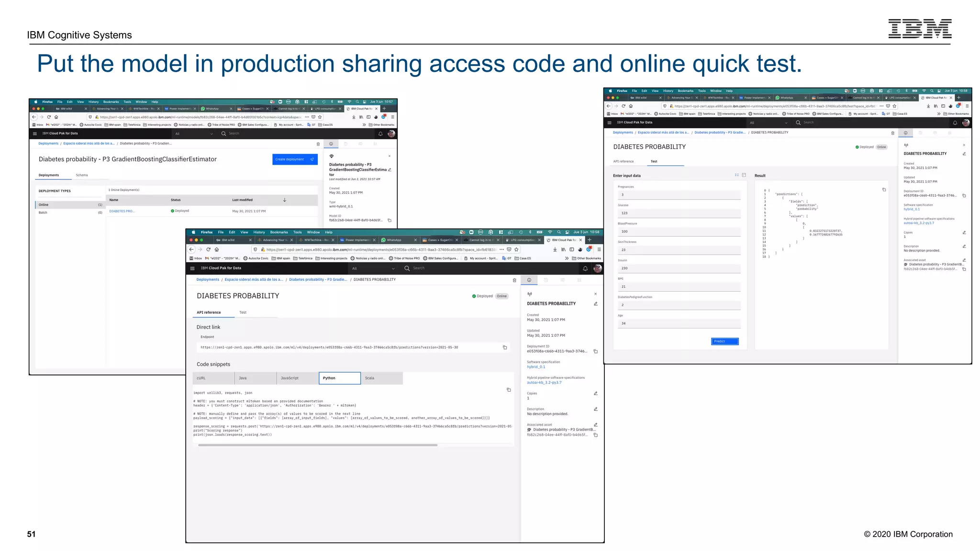Copy Deployment ID in right window
Viewport: 980px width, 551px height.
[x=964, y=196]
